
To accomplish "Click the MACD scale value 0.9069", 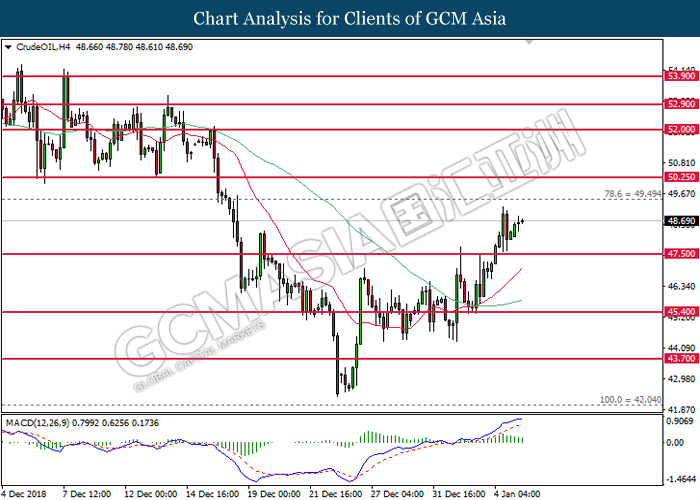I will (x=679, y=421).
